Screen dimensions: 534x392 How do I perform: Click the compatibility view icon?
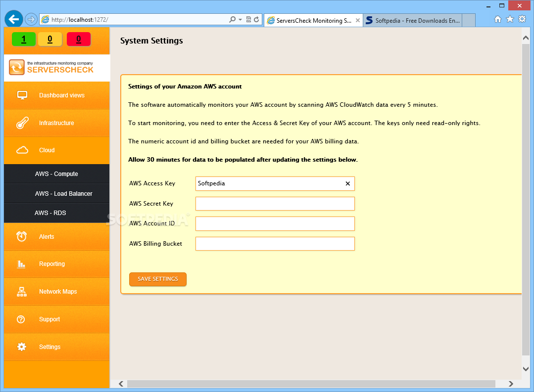pyautogui.click(x=248, y=20)
